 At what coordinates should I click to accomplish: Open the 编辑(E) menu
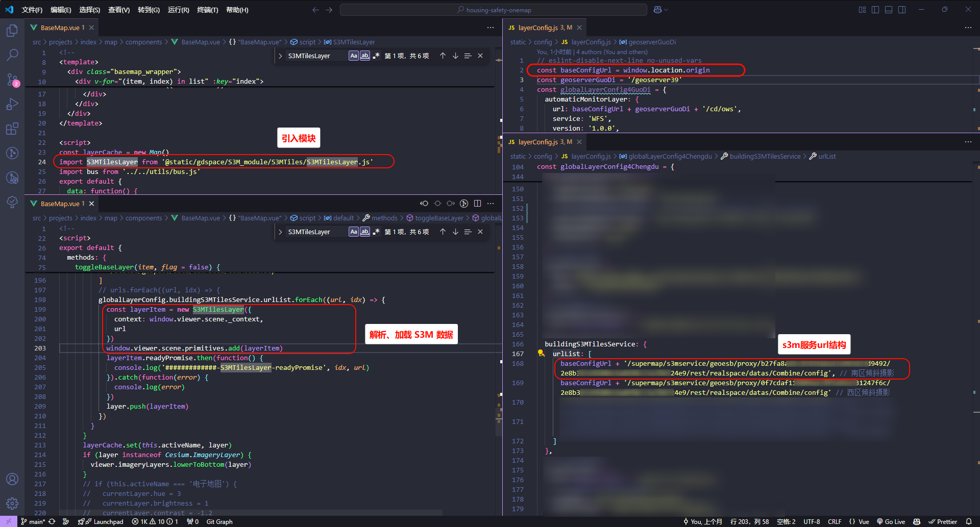point(61,10)
